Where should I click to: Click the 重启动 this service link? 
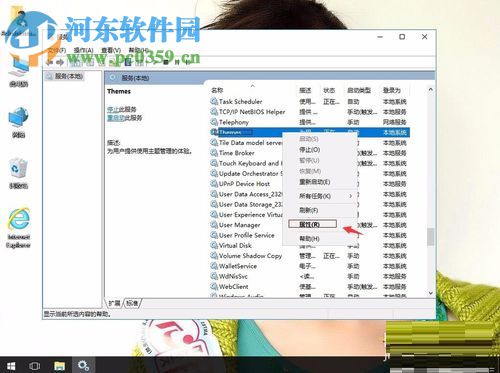click(116, 118)
